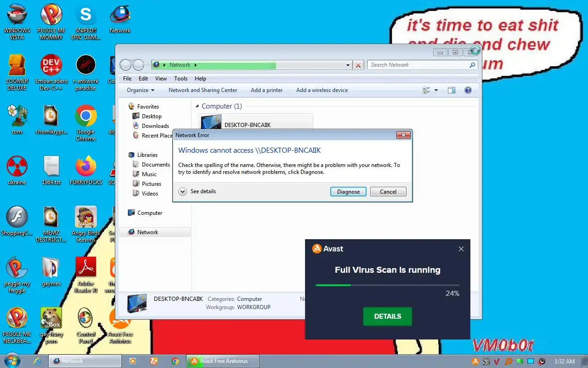Select the peggle my heggle desktop icon
This screenshot has height=368, width=588.
(17, 275)
